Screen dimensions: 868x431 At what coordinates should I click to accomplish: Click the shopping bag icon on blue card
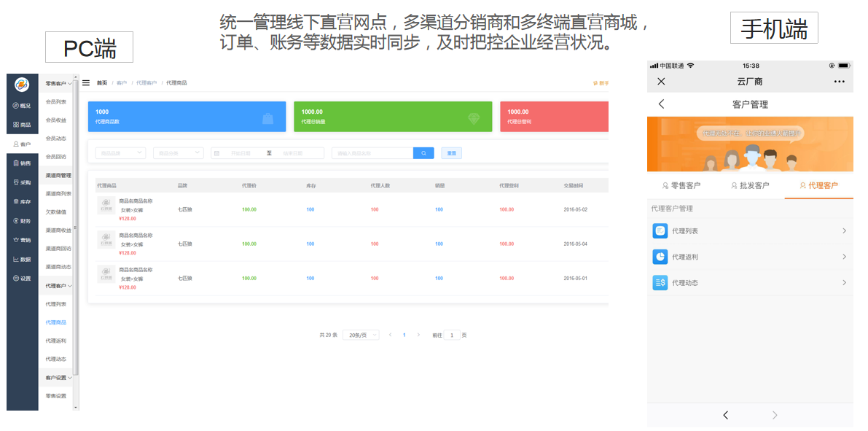pyautogui.click(x=268, y=119)
